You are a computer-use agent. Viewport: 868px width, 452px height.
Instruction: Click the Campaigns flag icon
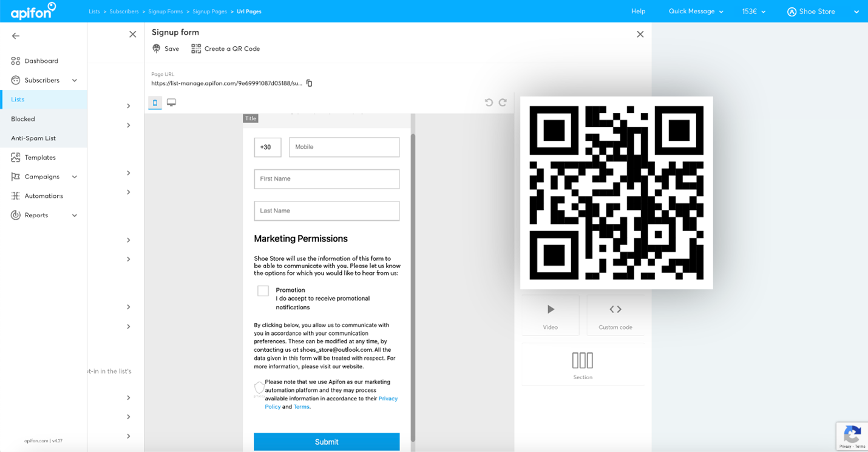click(x=16, y=177)
